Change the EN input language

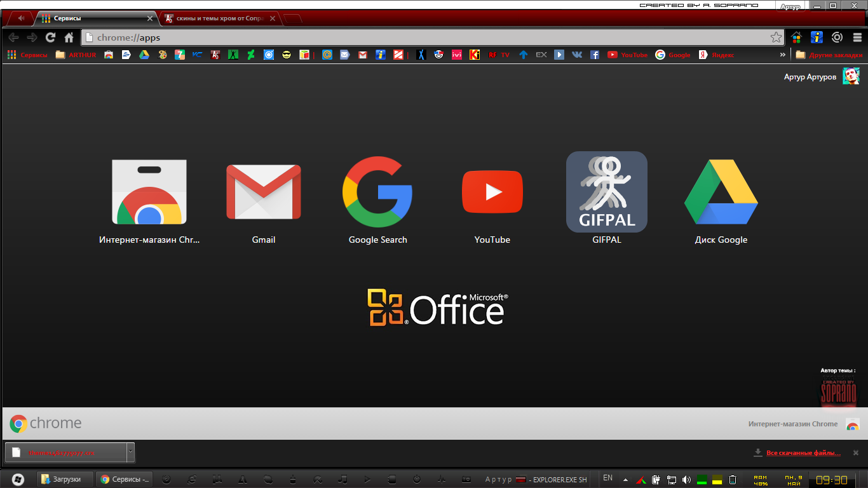[x=608, y=478]
